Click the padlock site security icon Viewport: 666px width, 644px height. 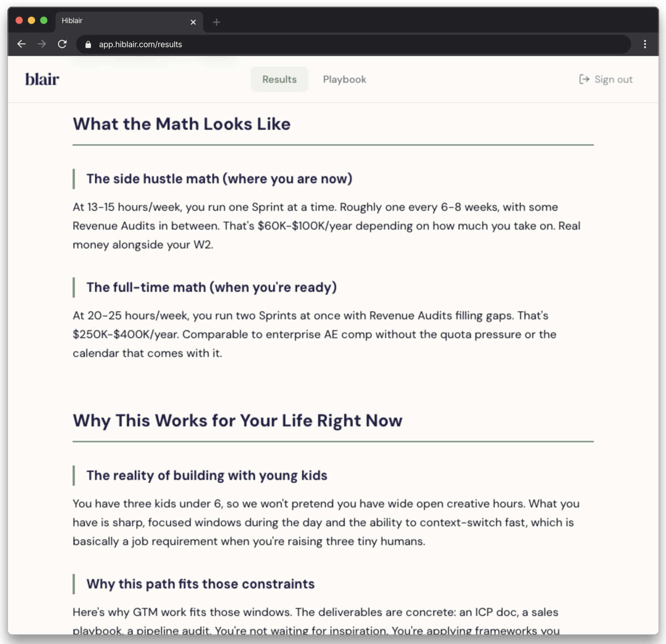coord(88,45)
